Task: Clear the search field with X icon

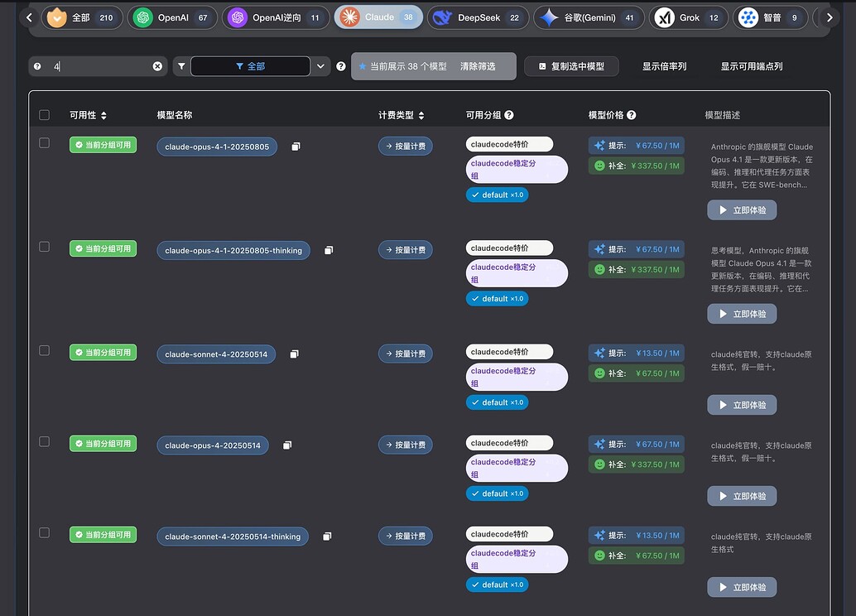Action: click(x=157, y=66)
